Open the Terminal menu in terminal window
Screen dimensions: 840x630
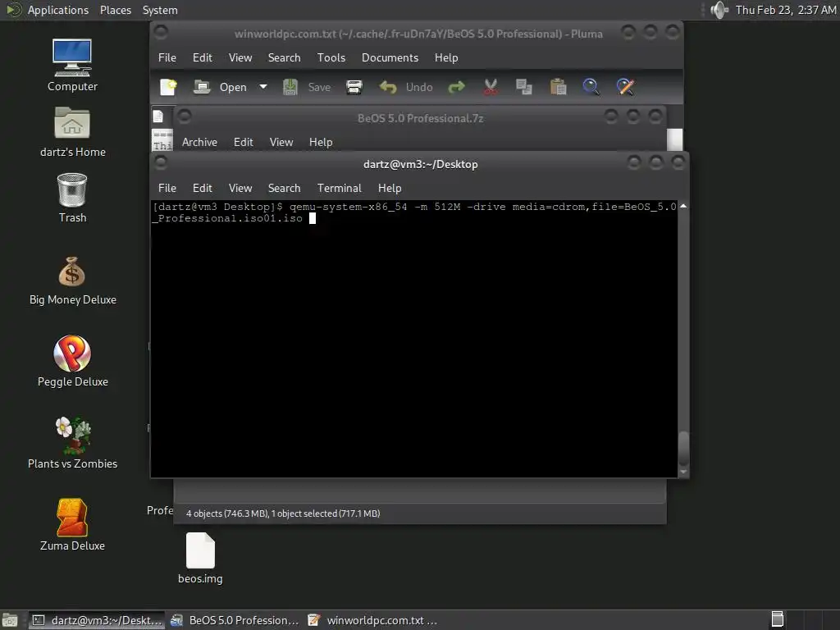339,188
